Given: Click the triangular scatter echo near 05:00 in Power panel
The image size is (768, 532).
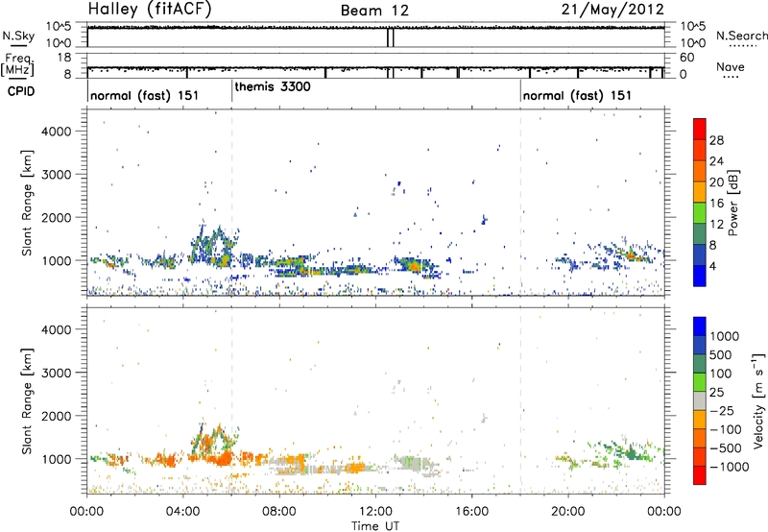Looking at the screenshot, I should pyautogui.click(x=214, y=247).
